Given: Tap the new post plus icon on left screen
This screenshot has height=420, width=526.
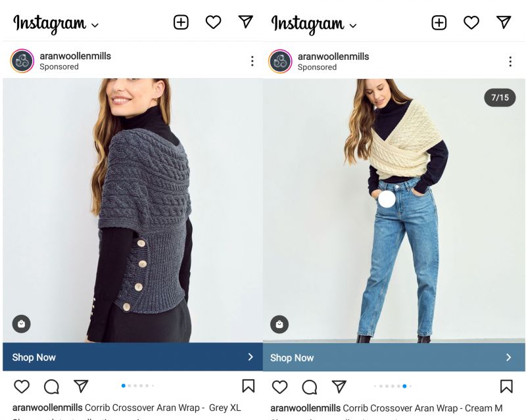Looking at the screenshot, I should pos(181,22).
